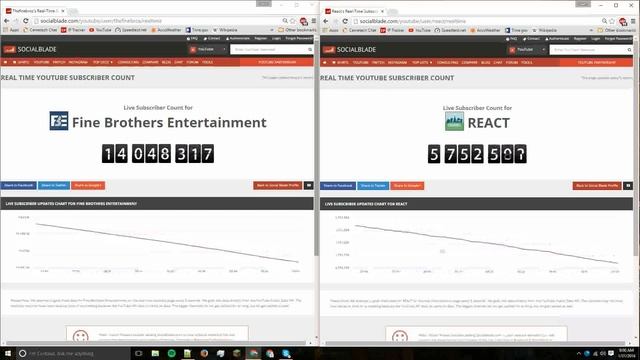
Task: Select the React Real-Time browser tab
Action: point(355,11)
